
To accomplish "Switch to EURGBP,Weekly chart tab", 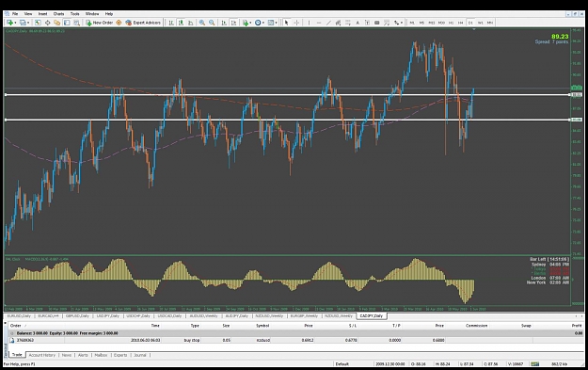I will [304, 316].
